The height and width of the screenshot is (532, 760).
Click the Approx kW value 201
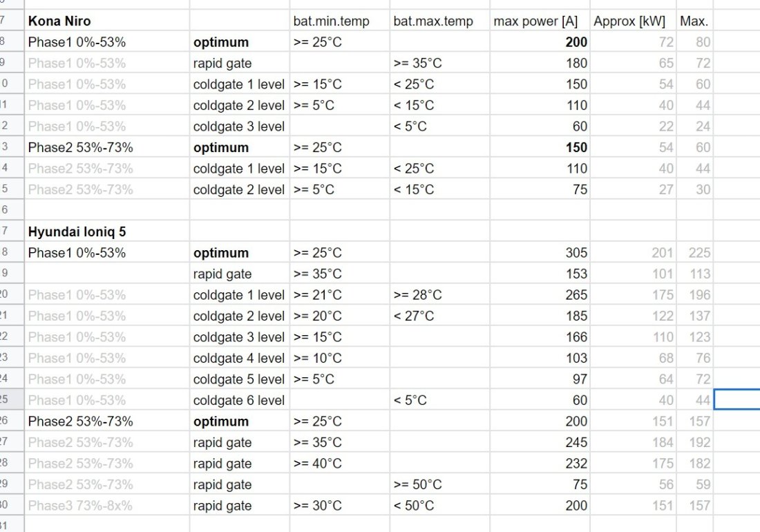(x=633, y=252)
